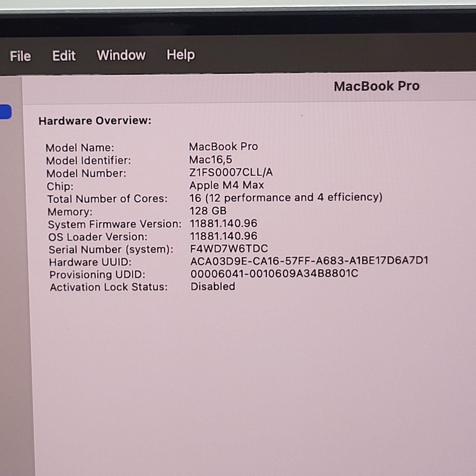The image size is (476, 476).
Task: Click the blue highlighted sidebar item
Action: tap(6, 112)
